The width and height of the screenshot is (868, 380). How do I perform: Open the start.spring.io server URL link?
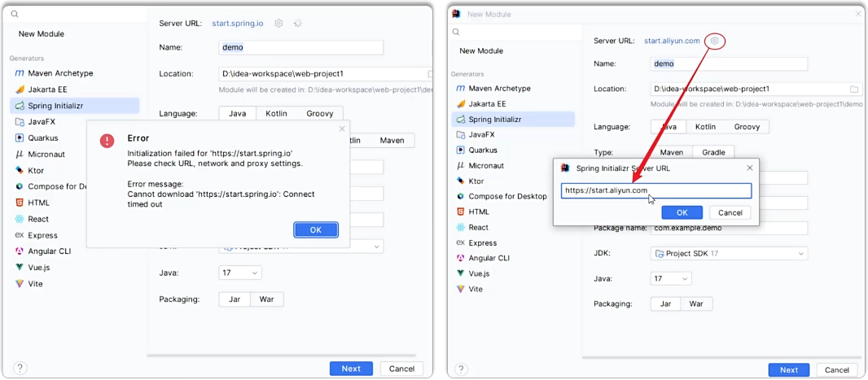[238, 24]
